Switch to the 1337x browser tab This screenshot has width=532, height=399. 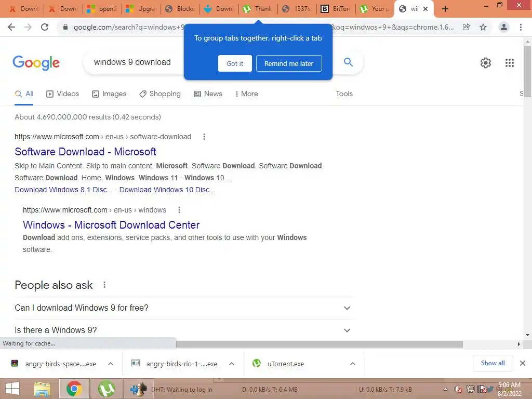[x=297, y=9]
